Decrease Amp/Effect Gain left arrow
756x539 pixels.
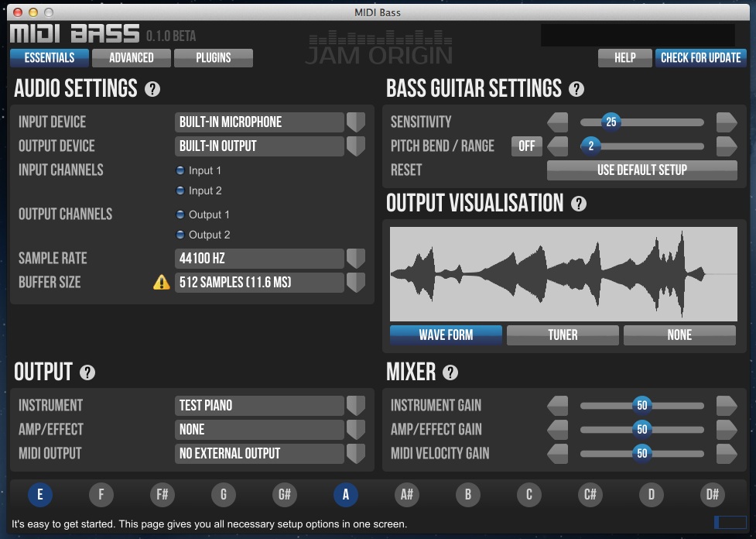558,430
